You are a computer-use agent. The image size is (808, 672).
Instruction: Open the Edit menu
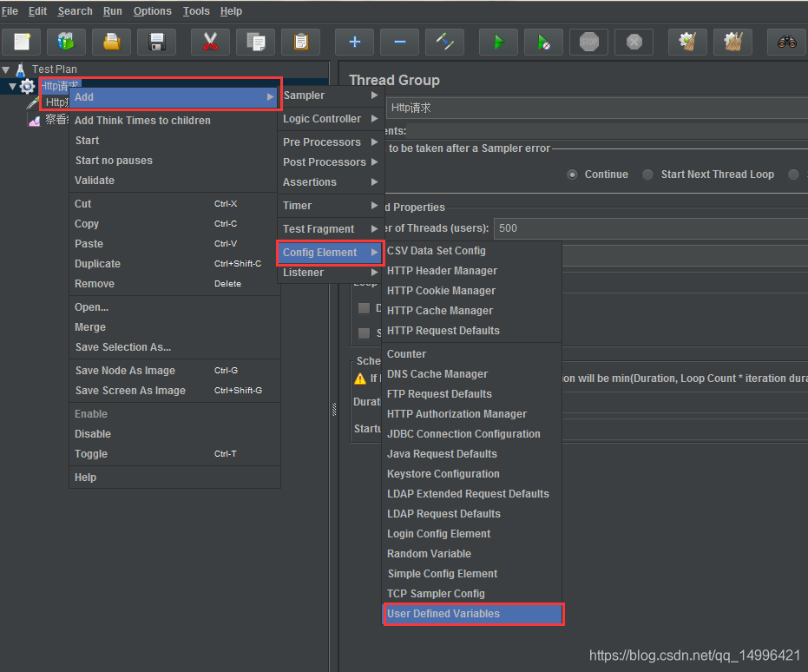tap(37, 10)
